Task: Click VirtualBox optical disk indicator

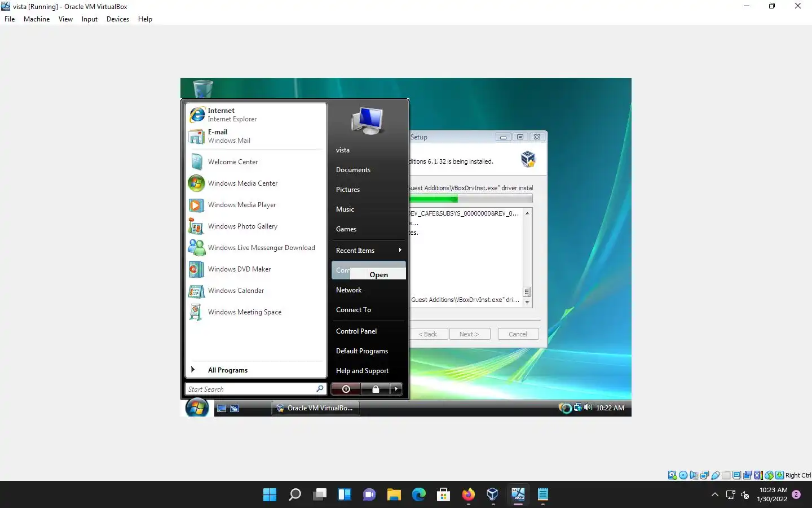Action: coord(683,475)
